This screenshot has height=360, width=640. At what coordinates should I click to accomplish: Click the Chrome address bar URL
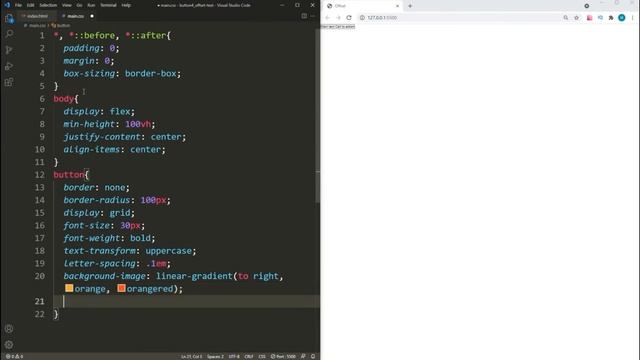pos(382,18)
